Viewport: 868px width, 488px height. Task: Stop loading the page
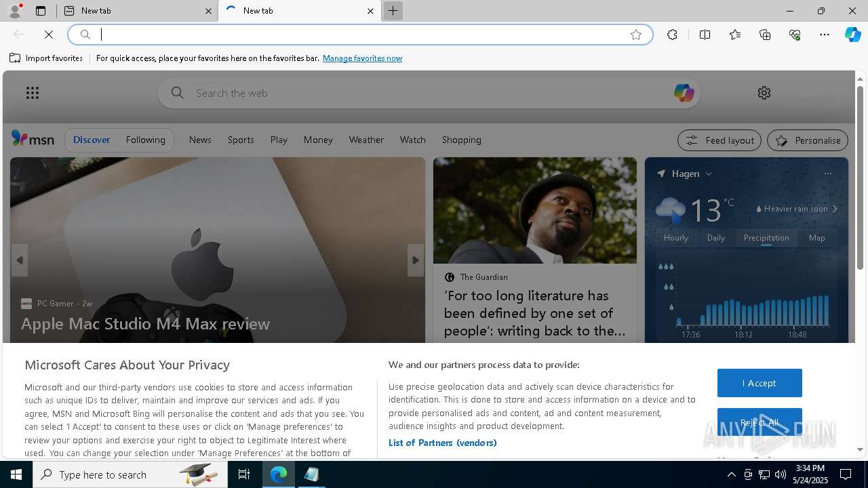coord(49,35)
